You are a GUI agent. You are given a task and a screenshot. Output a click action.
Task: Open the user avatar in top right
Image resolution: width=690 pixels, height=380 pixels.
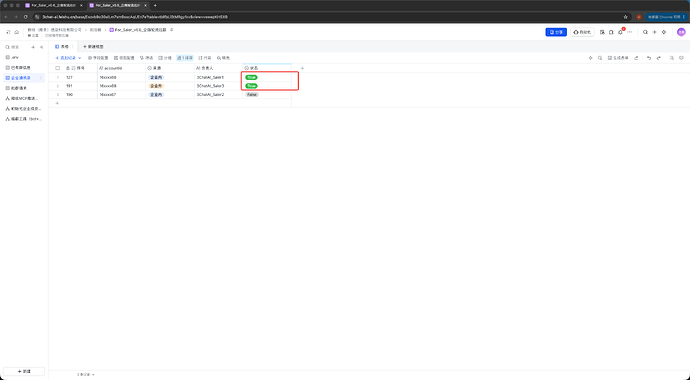point(681,32)
